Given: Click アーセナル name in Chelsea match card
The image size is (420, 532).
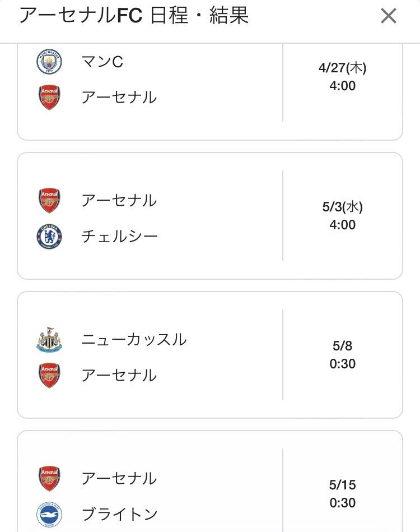Looking at the screenshot, I should [x=119, y=201].
